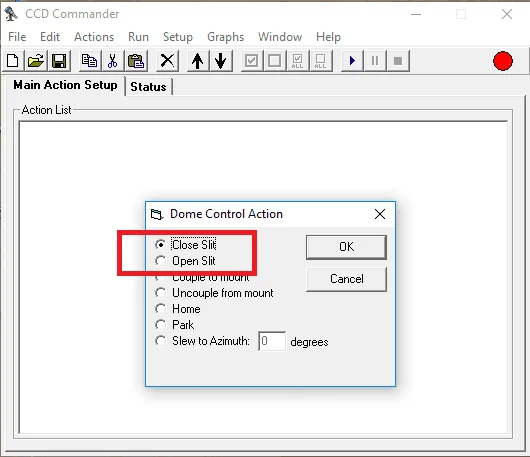Switch to the Main Action Setup tab
Screen dimensions: 530x457
65,85
